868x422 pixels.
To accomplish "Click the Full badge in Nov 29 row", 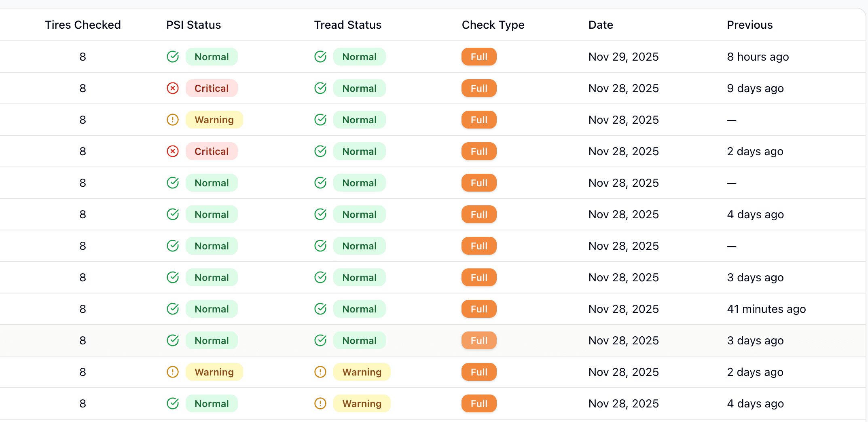I will pyautogui.click(x=479, y=57).
